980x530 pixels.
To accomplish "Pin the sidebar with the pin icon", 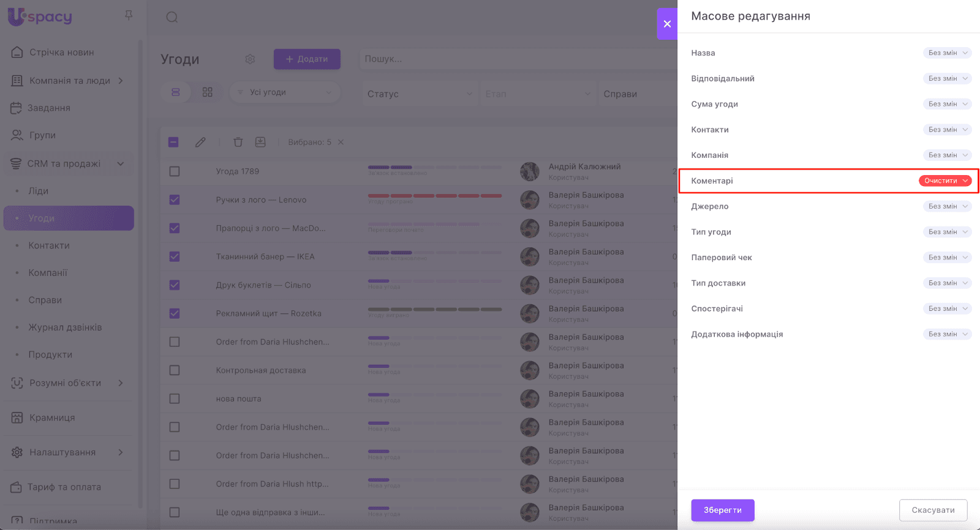I will pyautogui.click(x=129, y=15).
